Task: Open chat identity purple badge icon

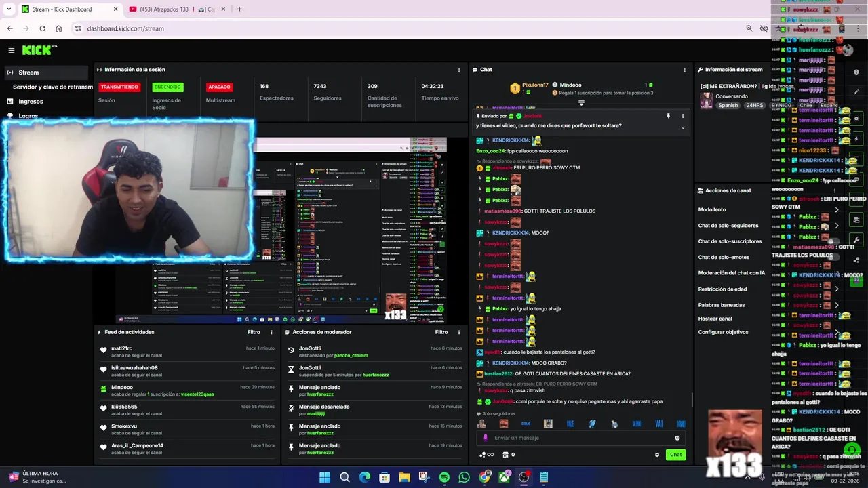Action: (x=485, y=438)
